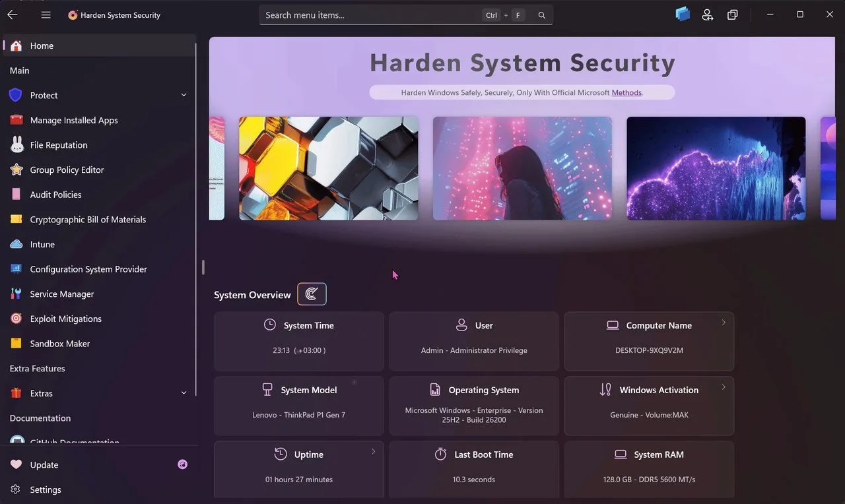The height and width of the screenshot is (504, 845).
Task: Click the Sandbox Maker yellow icon
Action: (x=16, y=343)
